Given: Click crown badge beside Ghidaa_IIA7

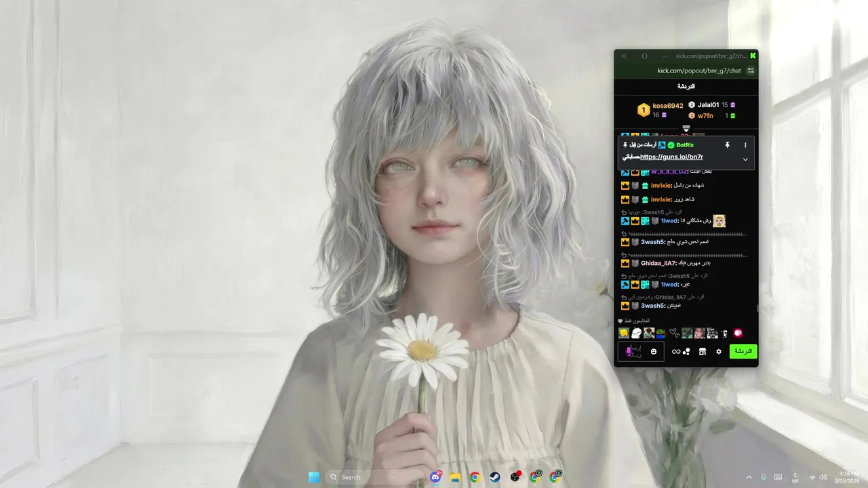Looking at the screenshot, I should [x=625, y=263].
